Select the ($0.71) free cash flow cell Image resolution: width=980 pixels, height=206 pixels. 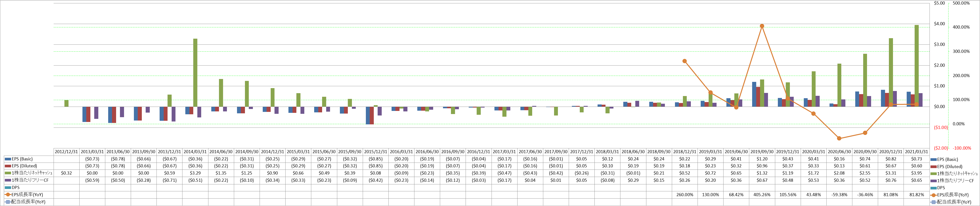[x=170, y=180]
